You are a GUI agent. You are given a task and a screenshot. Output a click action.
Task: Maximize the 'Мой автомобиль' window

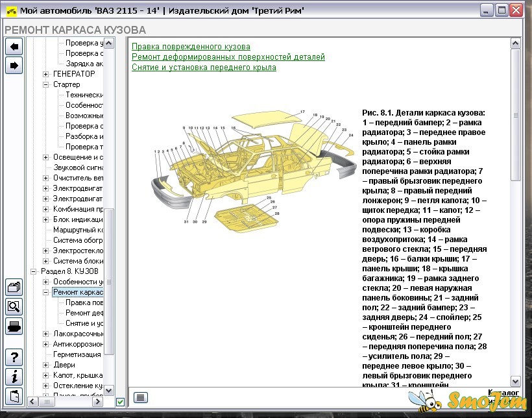[x=501, y=10]
